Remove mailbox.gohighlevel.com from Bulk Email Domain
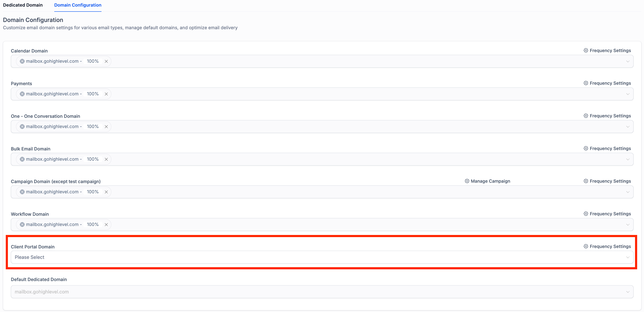Image resolution: width=644 pixels, height=312 pixels. tap(106, 159)
